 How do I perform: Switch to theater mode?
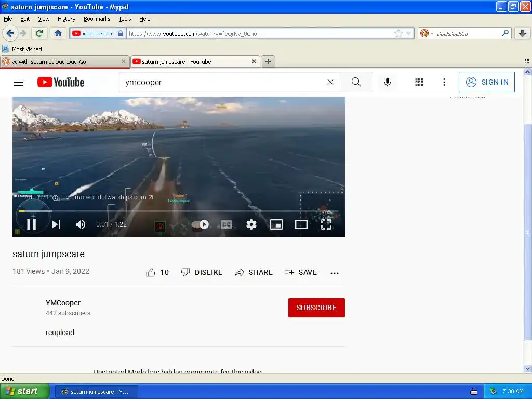click(301, 224)
